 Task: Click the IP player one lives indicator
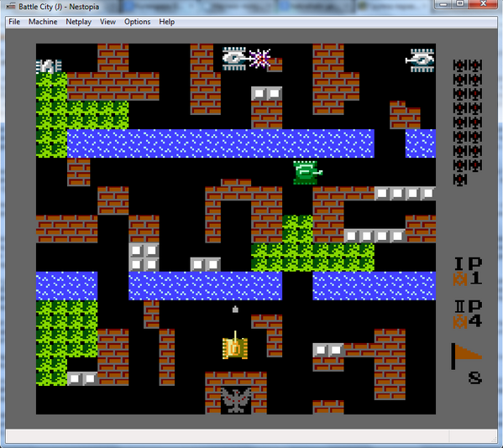468,271
